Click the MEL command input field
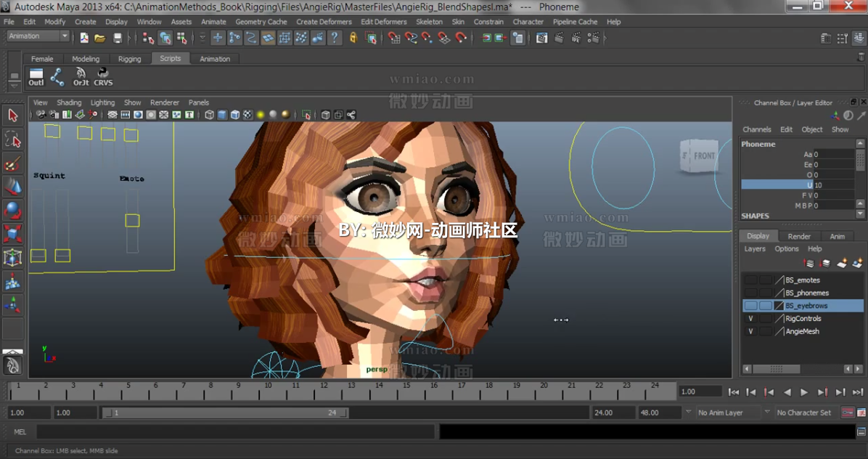 (x=237, y=432)
